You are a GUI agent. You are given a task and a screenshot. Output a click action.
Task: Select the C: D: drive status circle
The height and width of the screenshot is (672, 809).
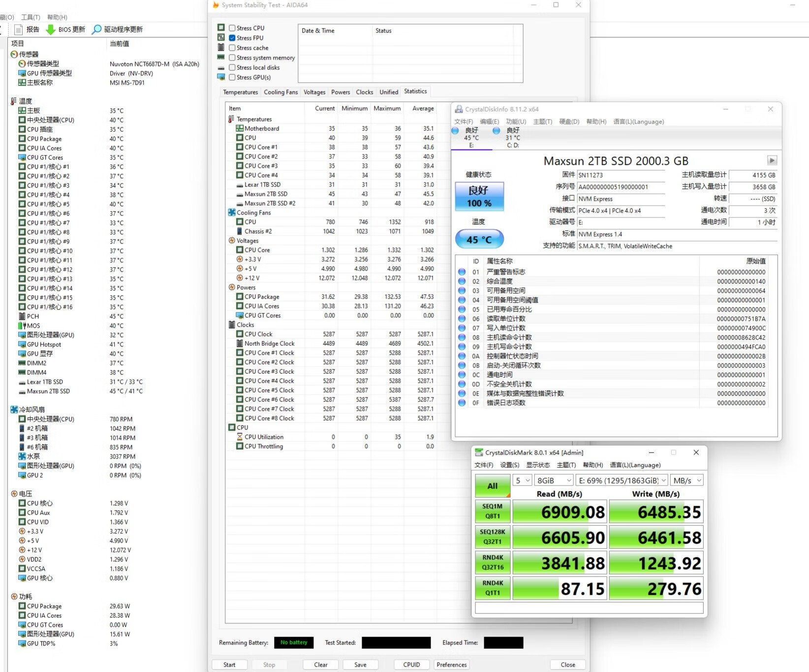(x=497, y=130)
